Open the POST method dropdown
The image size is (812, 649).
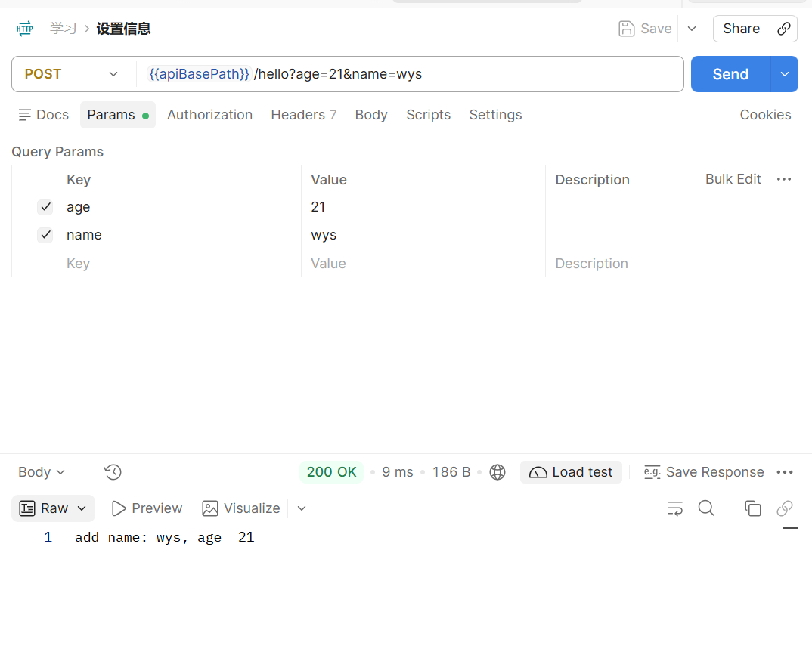pos(72,74)
